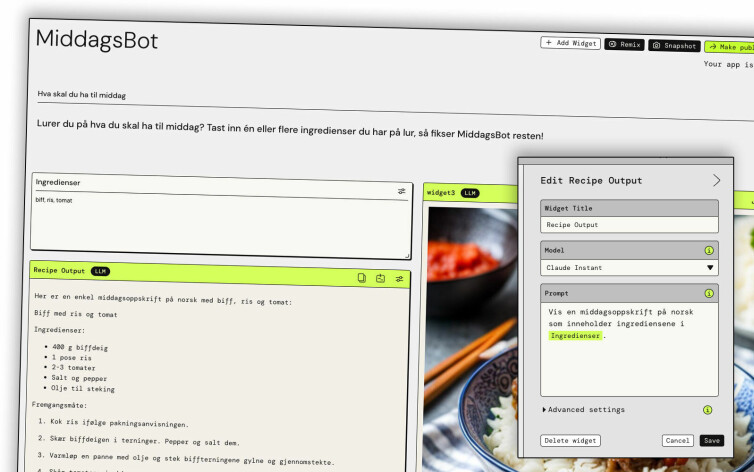Viewport: 754px width, 472px height.
Task: Cancel the widget edit
Action: (x=677, y=440)
